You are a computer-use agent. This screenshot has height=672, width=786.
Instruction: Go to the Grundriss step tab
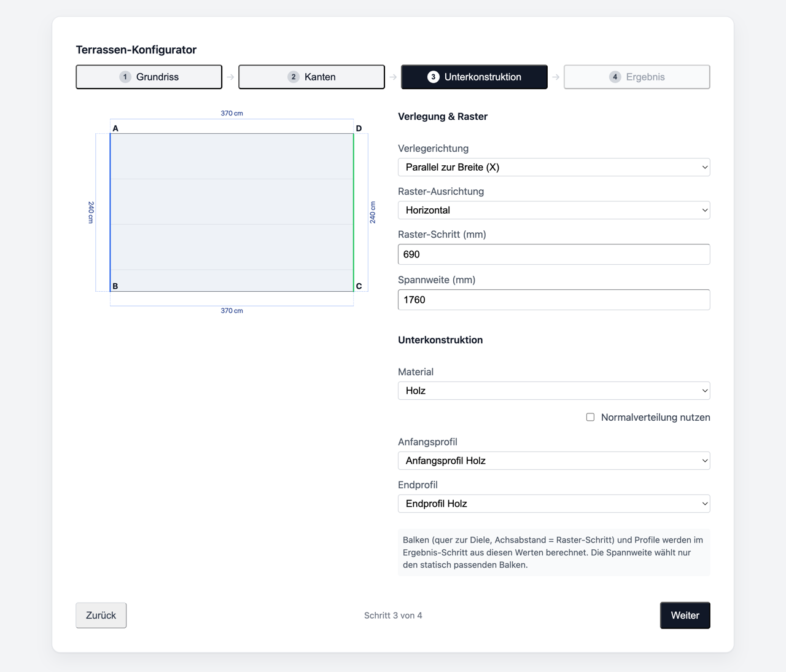[149, 77]
